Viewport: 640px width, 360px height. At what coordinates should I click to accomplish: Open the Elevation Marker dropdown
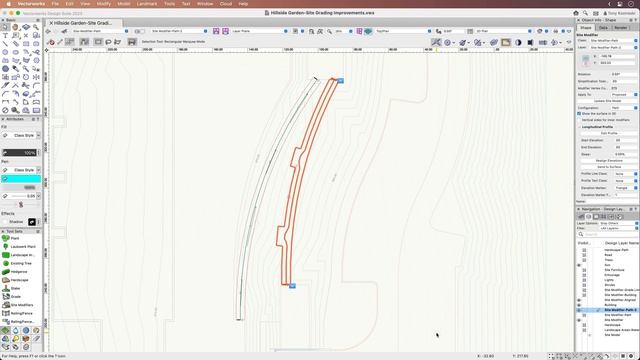pos(626,188)
